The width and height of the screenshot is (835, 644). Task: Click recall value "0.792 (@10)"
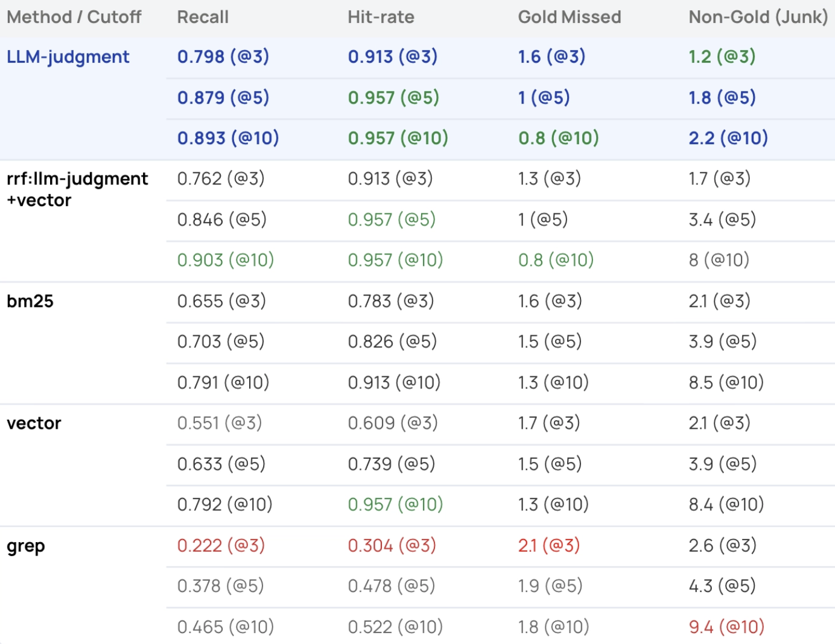click(x=225, y=504)
